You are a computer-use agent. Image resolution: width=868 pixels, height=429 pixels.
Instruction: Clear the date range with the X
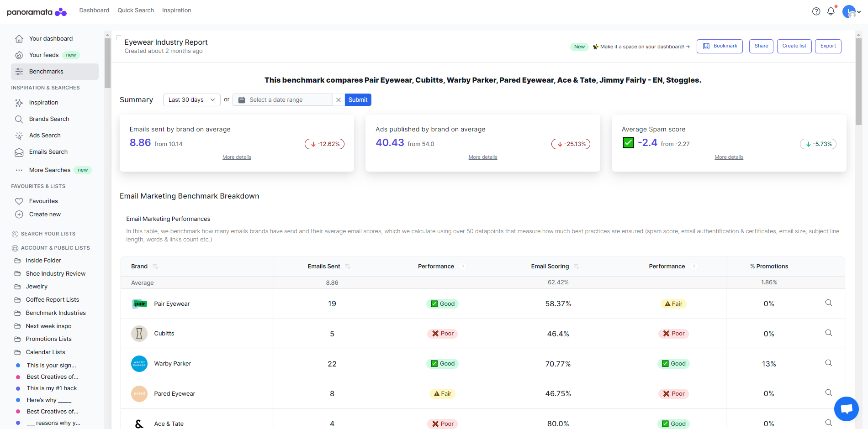(339, 100)
